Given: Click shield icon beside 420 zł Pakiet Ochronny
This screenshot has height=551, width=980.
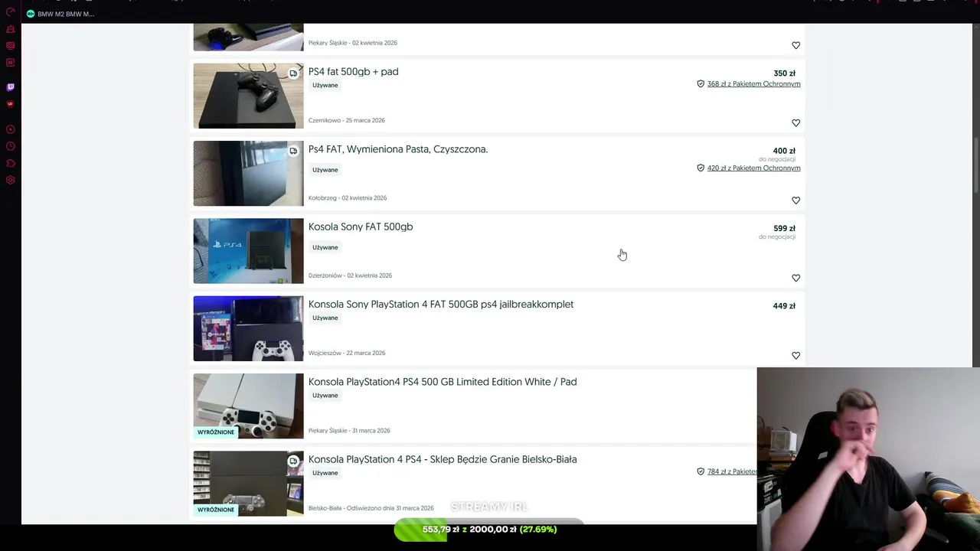Looking at the screenshot, I should point(701,168).
